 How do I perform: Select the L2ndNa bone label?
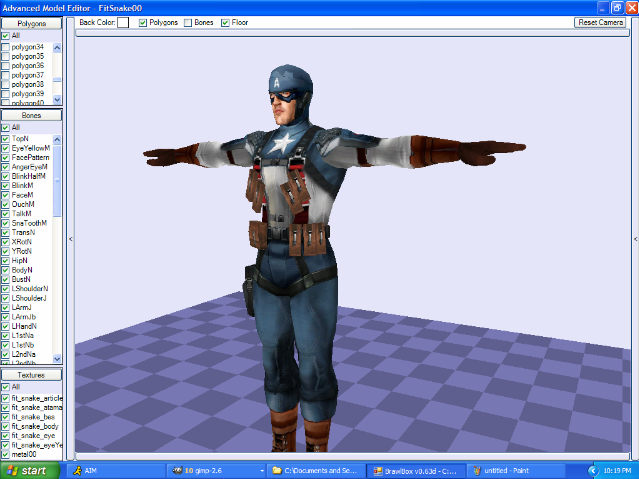[23, 354]
